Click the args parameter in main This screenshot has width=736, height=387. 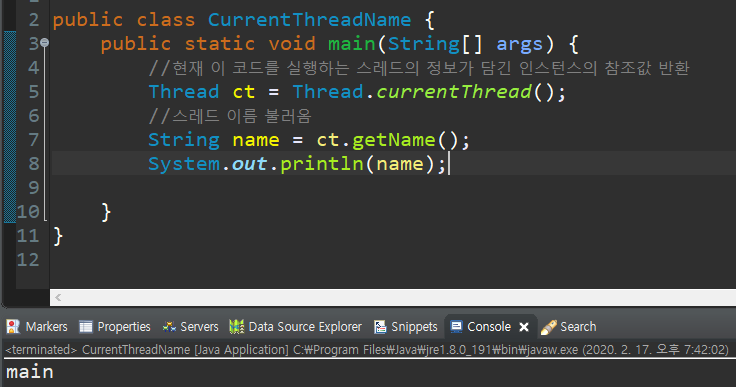(x=520, y=44)
